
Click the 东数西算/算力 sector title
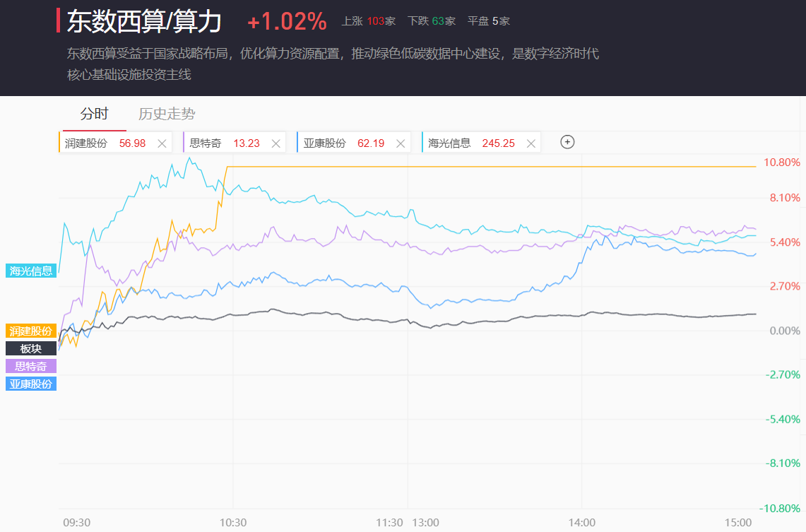click(144, 22)
